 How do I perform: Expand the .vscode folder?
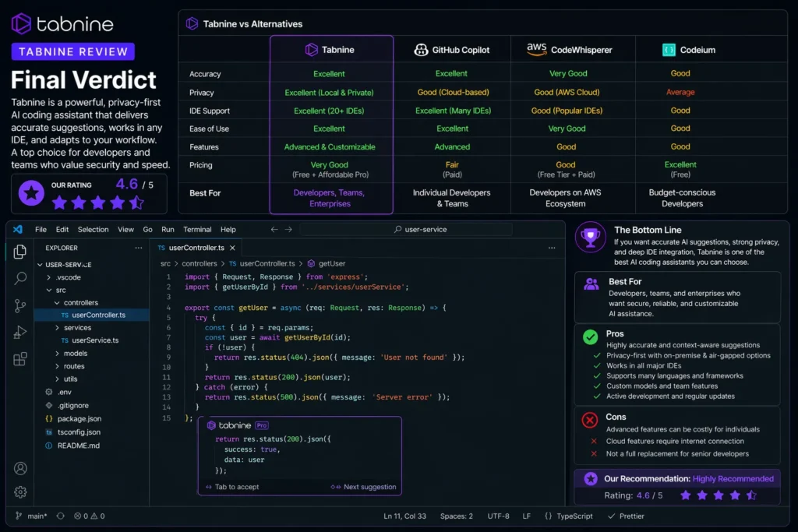(x=49, y=277)
